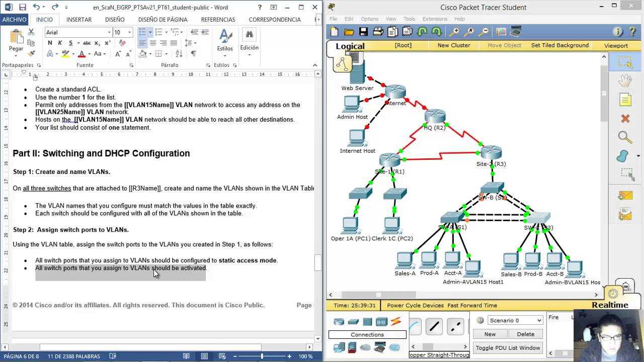Expand the numbered list dropdown arrow

point(165,32)
